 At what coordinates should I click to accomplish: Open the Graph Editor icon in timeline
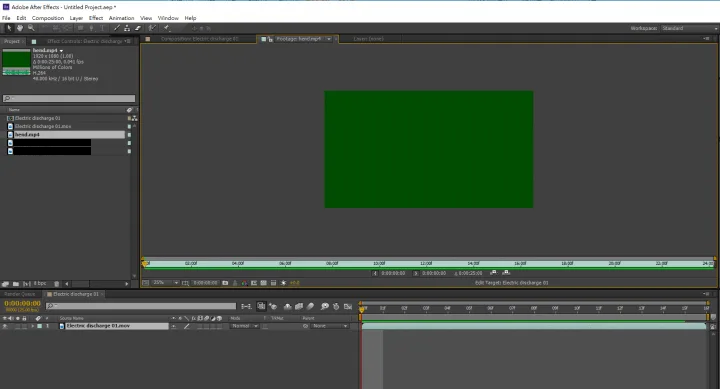pos(348,306)
